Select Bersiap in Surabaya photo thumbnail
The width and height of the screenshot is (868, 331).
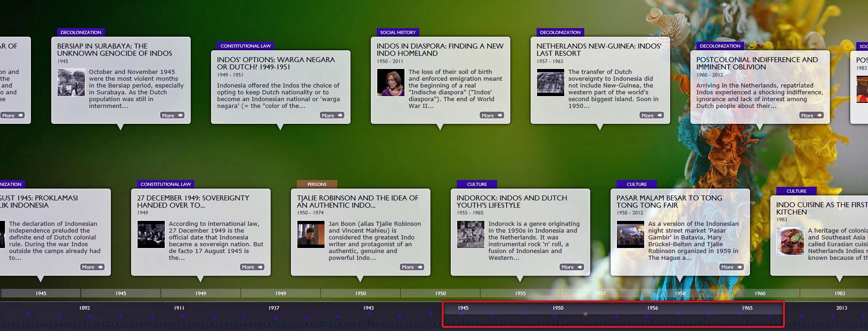(x=71, y=83)
